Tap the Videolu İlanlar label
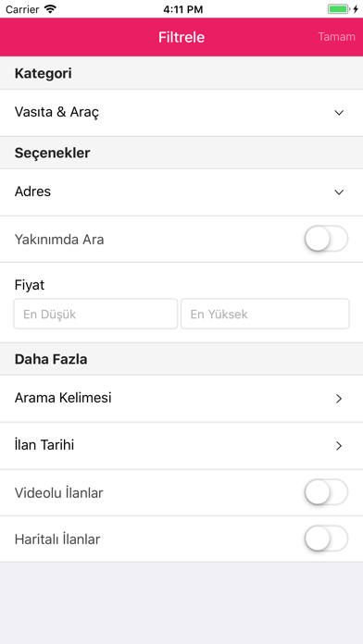 pyautogui.click(x=58, y=493)
